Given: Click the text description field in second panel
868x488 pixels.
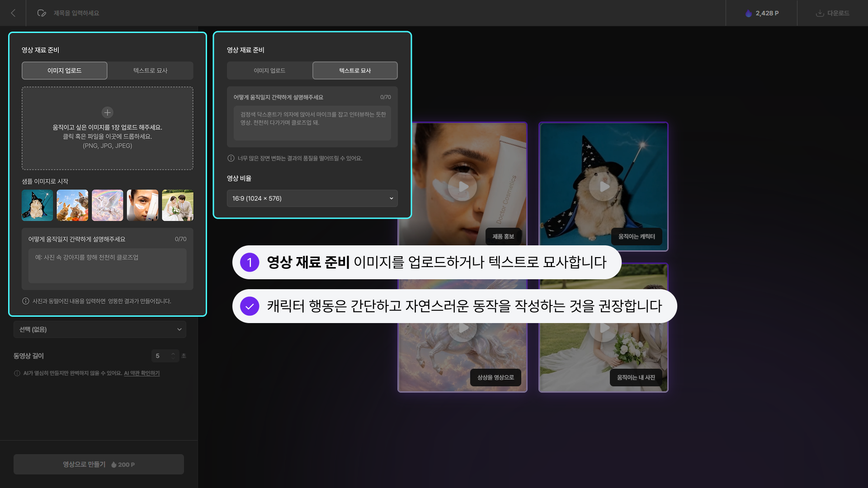Looking at the screenshot, I should [x=312, y=123].
